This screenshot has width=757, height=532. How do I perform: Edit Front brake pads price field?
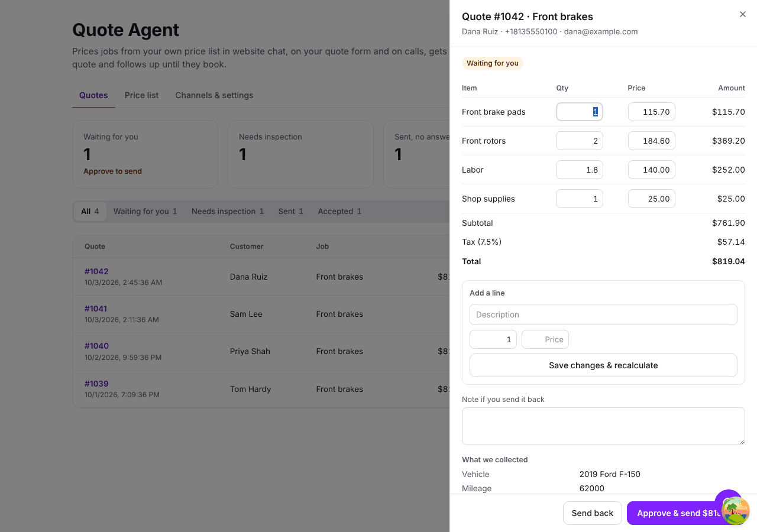652,112
